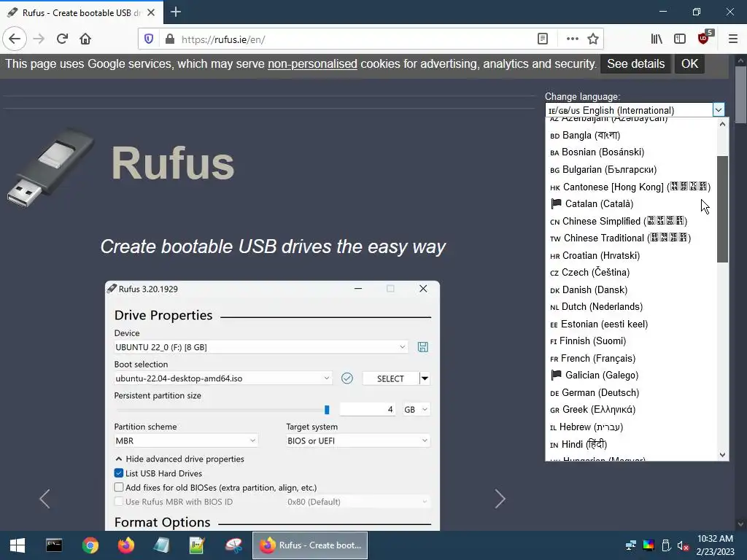Select Catalan (Català) language option

pos(631,204)
